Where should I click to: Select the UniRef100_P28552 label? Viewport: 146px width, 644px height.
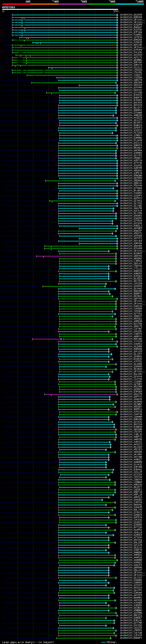131,35
